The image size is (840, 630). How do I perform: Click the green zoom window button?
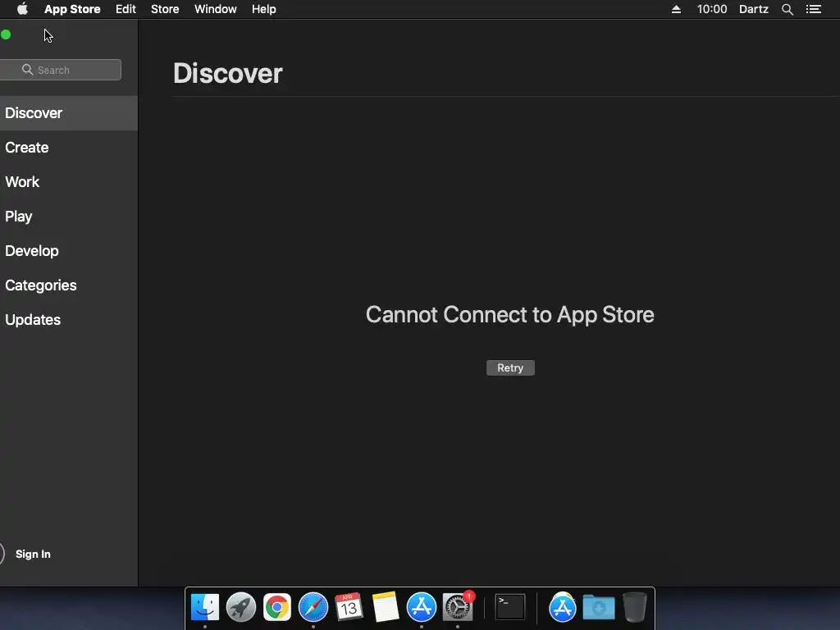(6, 34)
